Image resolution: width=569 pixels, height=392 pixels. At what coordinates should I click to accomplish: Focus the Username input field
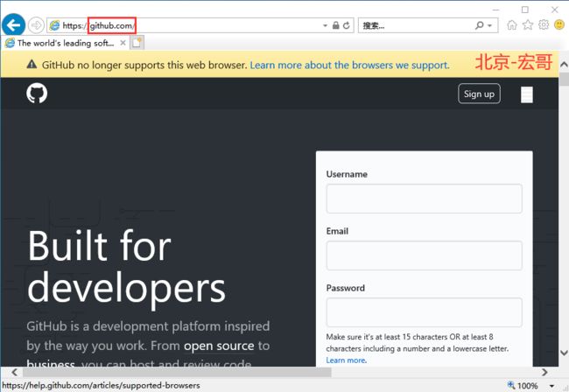[425, 199]
